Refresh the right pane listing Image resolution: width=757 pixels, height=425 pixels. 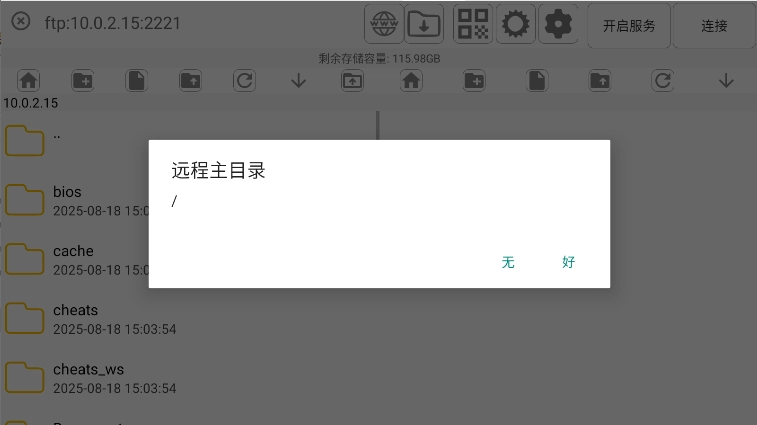(662, 80)
